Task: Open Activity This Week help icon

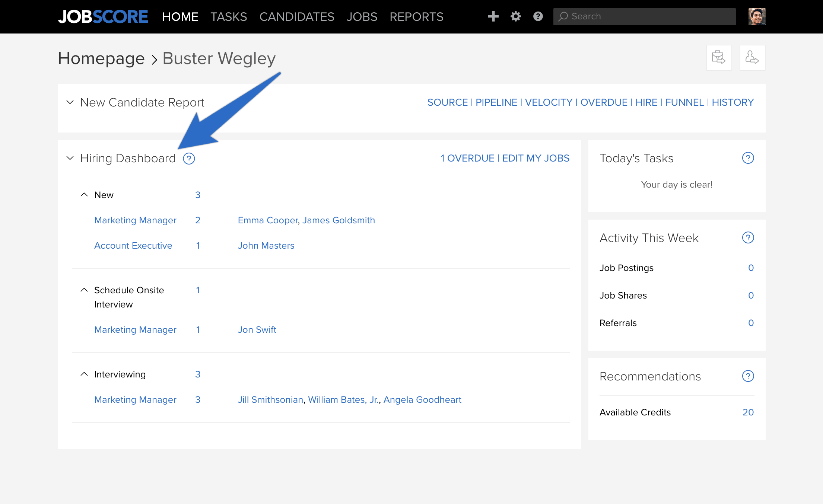Action: (x=748, y=238)
